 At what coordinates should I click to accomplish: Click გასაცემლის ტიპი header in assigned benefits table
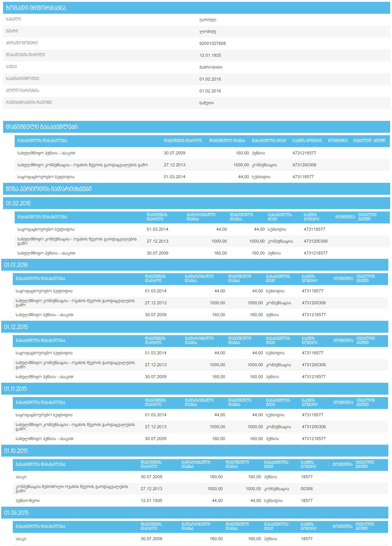pos(269,141)
